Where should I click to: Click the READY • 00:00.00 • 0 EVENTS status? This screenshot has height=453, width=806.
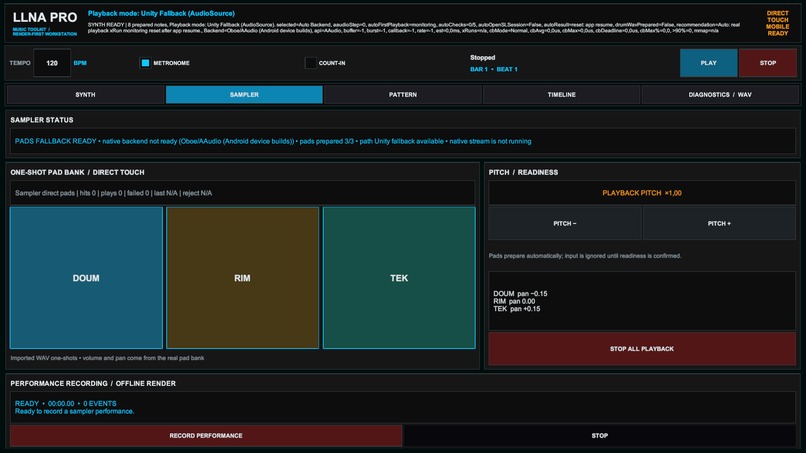pyautogui.click(x=65, y=404)
